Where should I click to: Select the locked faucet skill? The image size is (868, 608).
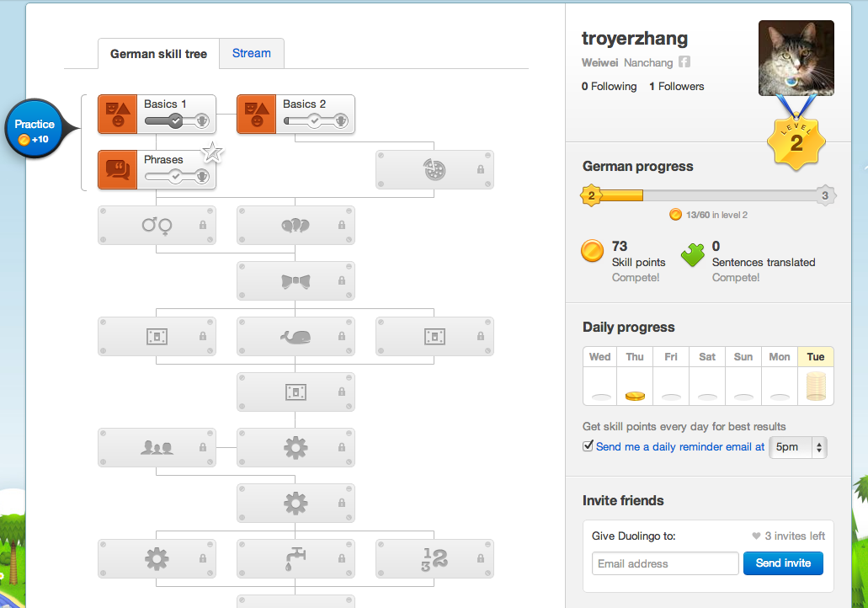296,558
